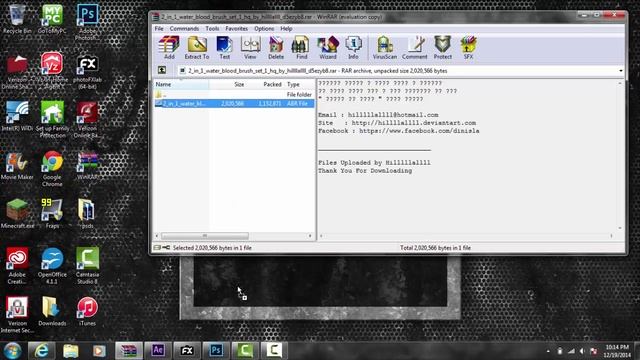Open the Favorites menu
640x360 pixels.
(236, 29)
